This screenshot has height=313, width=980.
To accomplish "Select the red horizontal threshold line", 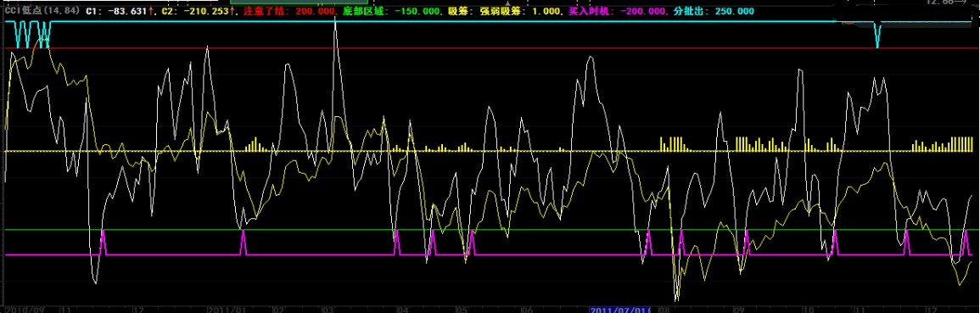I will tap(490, 48).
